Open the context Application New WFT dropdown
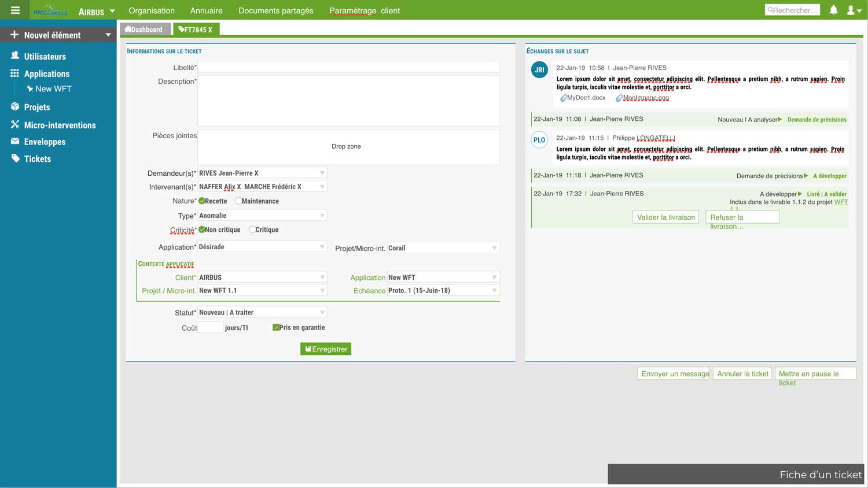 443,278
